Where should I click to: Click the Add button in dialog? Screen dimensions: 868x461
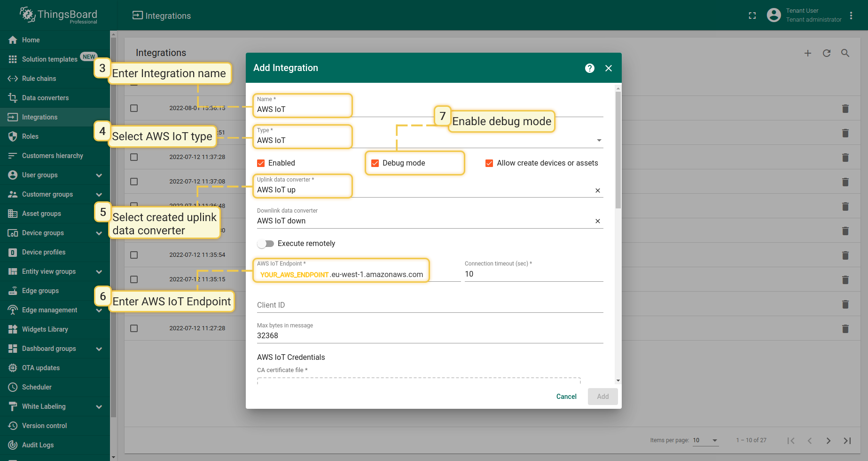point(603,397)
